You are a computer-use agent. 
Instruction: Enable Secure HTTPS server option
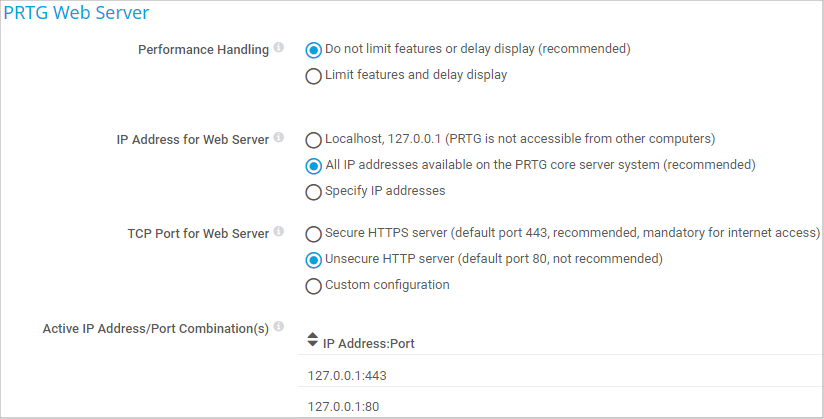click(314, 233)
